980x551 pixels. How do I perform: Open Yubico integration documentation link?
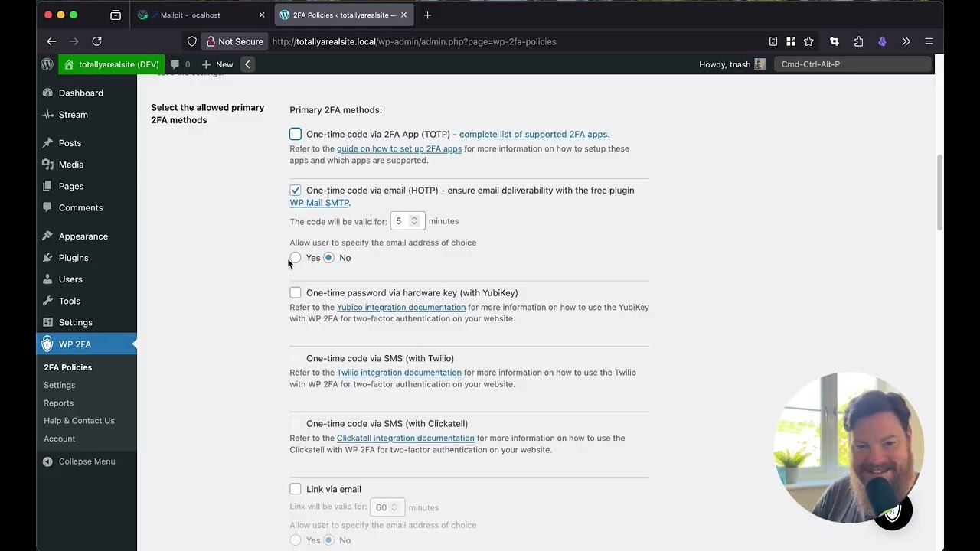[x=401, y=307]
